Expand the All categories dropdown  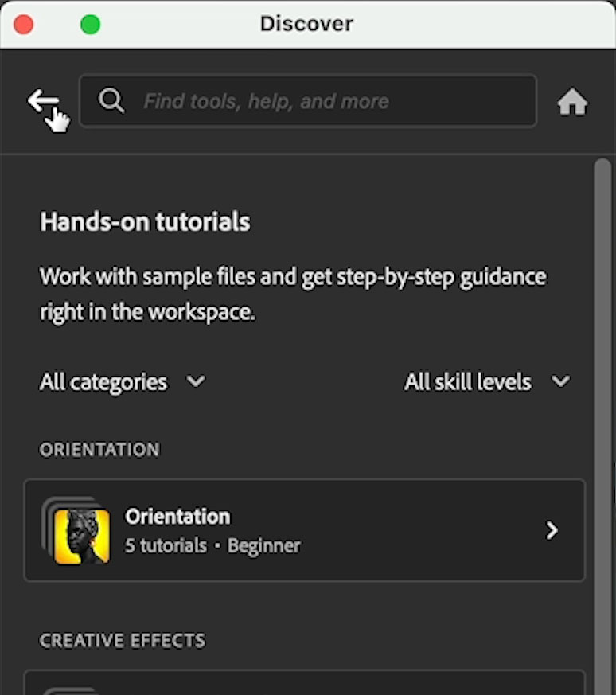(123, 381)
